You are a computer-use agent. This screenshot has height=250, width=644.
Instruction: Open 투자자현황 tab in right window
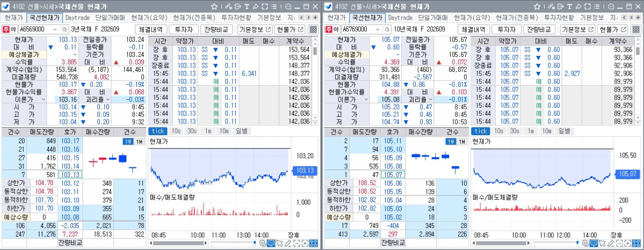tap(559, 18)
